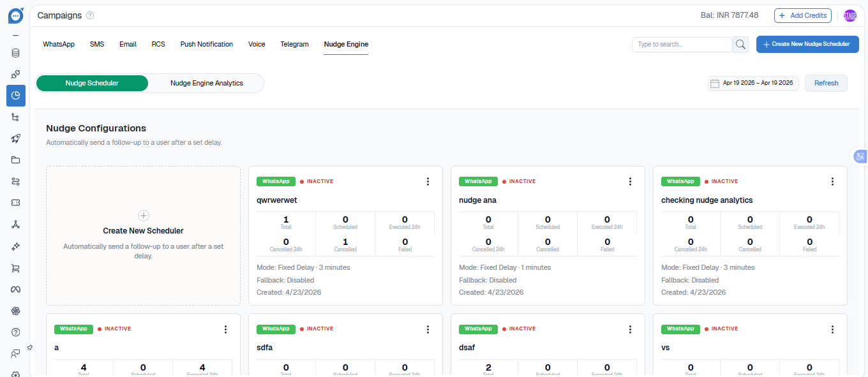The image size is (868, 377).
Task: Click the translate accessibility icon on right edge
Action: click(860, 156)
